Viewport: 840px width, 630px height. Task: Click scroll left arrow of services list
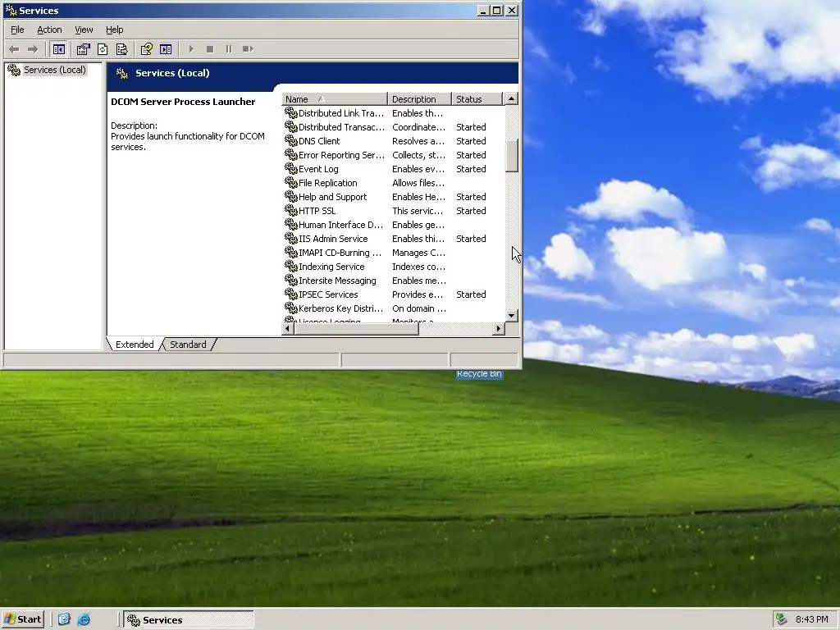pyautogui.click(x=288, y=329)
